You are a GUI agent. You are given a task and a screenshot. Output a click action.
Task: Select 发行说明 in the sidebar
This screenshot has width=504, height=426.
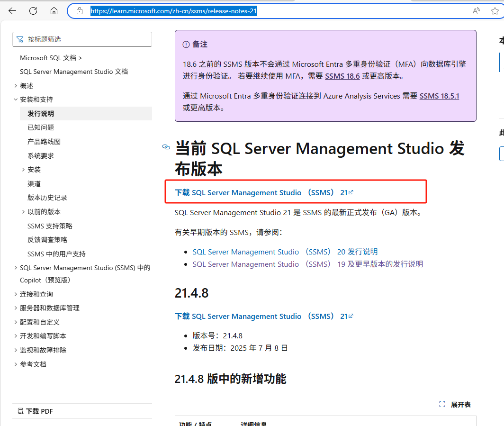(x=86, y=114)
